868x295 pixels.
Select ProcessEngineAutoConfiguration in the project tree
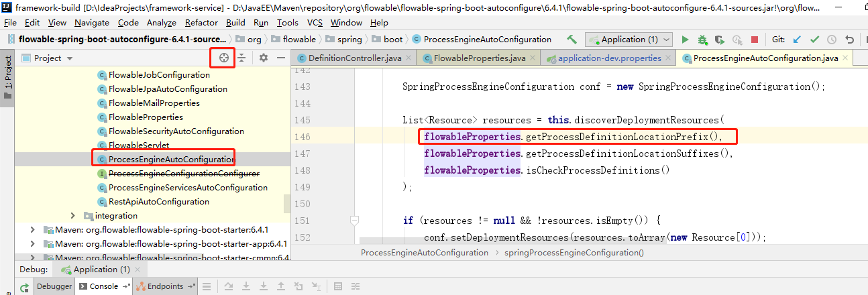[166, 160]
